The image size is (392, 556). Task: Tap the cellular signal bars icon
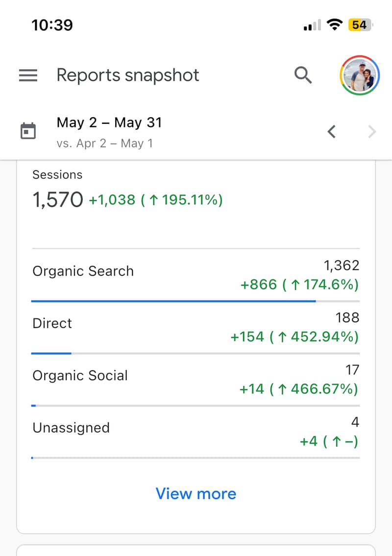click(x=312, y=25)
